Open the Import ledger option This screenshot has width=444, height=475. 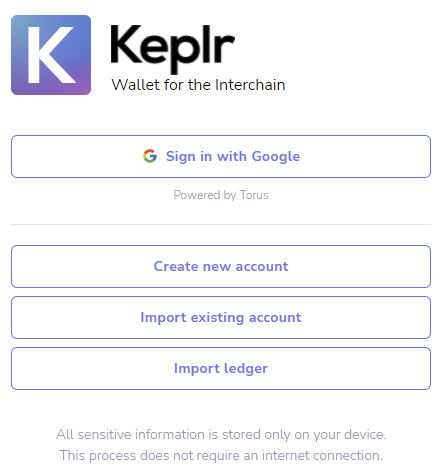(x=221, y=368)
